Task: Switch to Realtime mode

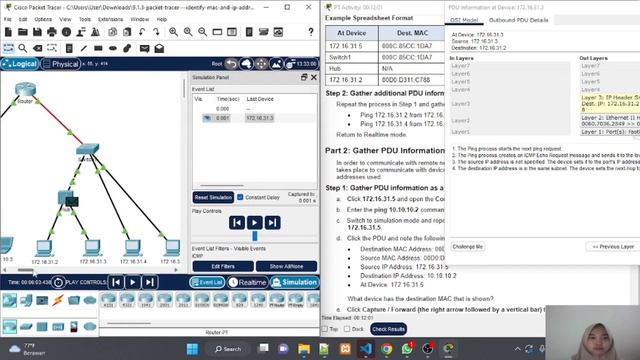Action: (247, 282)
